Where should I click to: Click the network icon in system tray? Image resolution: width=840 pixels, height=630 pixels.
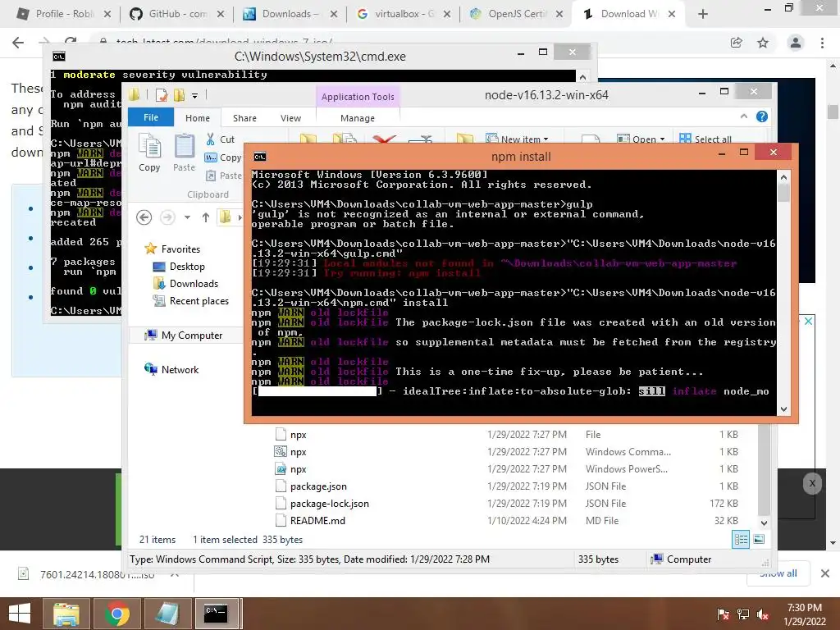[x=743, y=614]
